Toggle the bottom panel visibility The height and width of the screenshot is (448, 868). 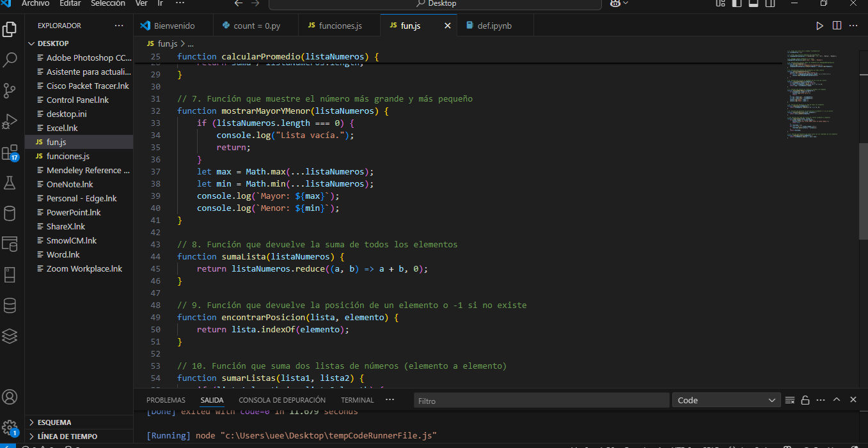coord(754,3)
